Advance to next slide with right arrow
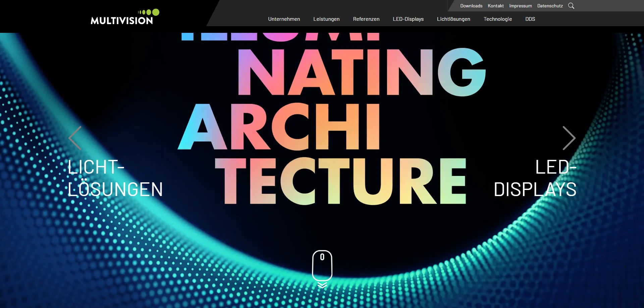Screen dimensions: 644x308 (x=569, y=138)
